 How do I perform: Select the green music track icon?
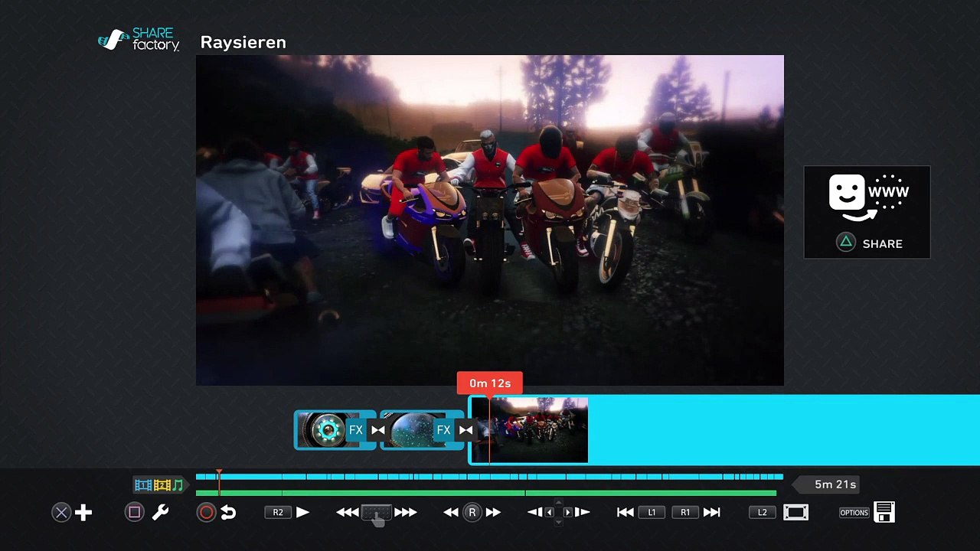(x=178, y=485)
